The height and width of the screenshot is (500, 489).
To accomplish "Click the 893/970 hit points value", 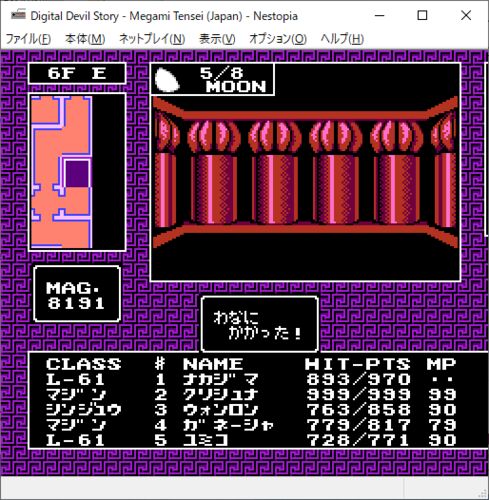I will [358, 379].
